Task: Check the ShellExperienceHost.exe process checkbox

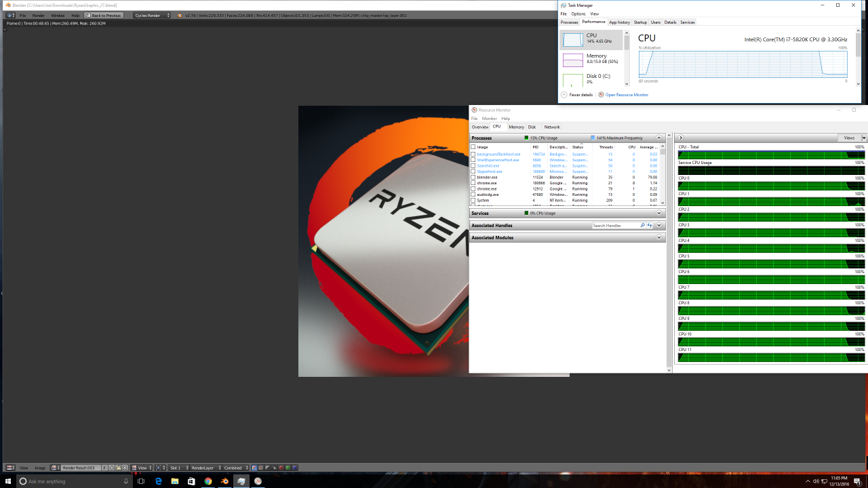Action: pyautogui.click(x=473, y=160)
